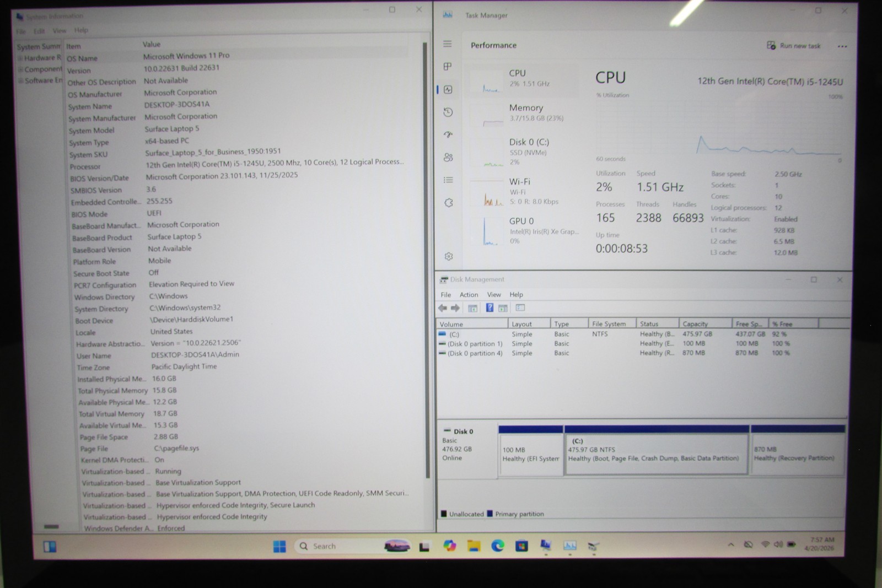Select Wi-Fi in the performance list
The image size is (882, 588).
pos(523,191)
